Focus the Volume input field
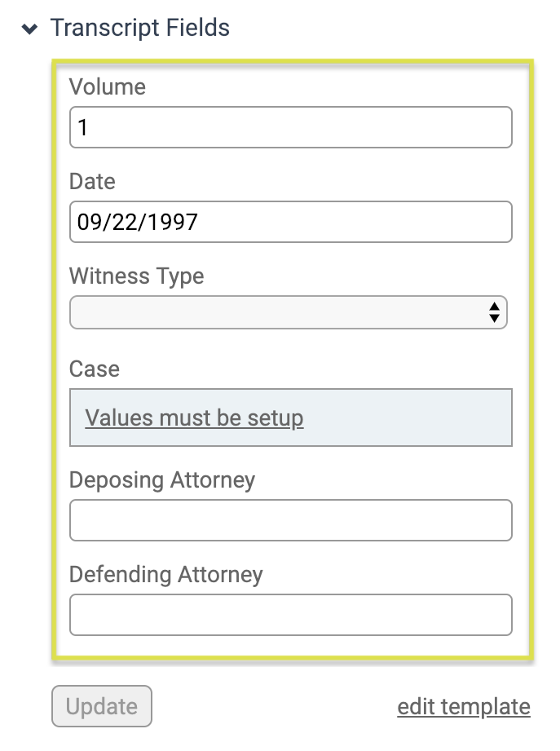 tap(291, 127)
